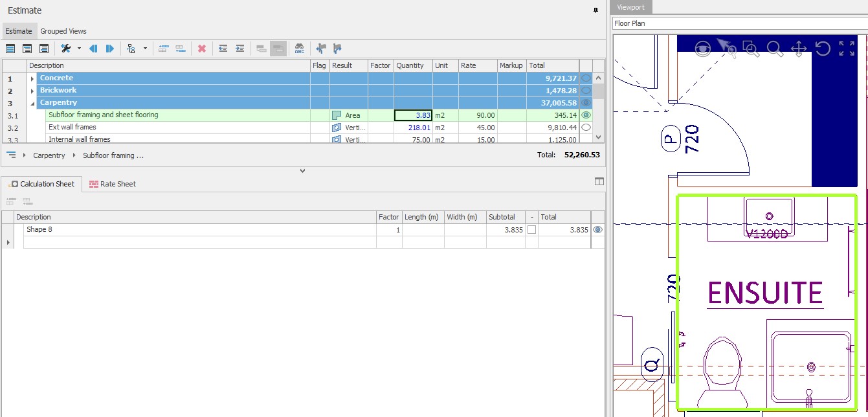Click the blue next arrow toolbar icon
Image resolution: width=868 pixels, height=417 pixels.
point(110,49)
